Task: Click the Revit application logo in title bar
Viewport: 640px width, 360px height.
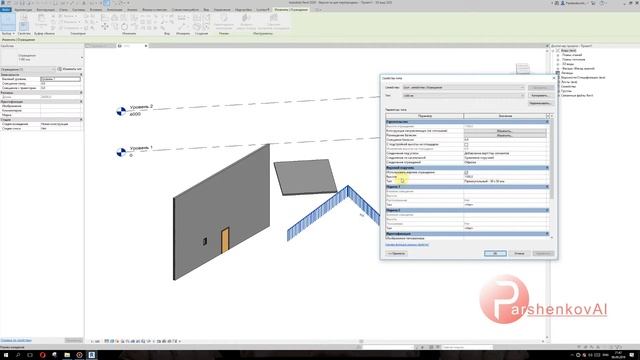Action: 3,3
